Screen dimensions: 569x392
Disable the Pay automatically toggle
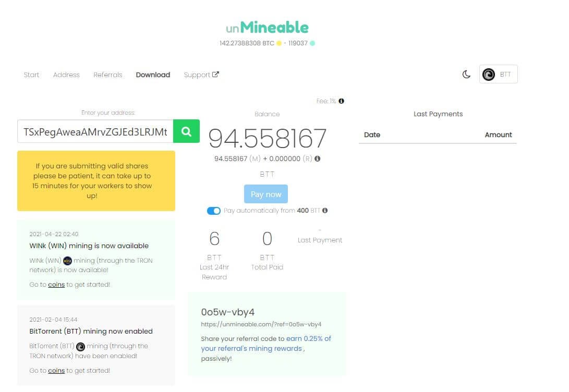click(214, 211)
